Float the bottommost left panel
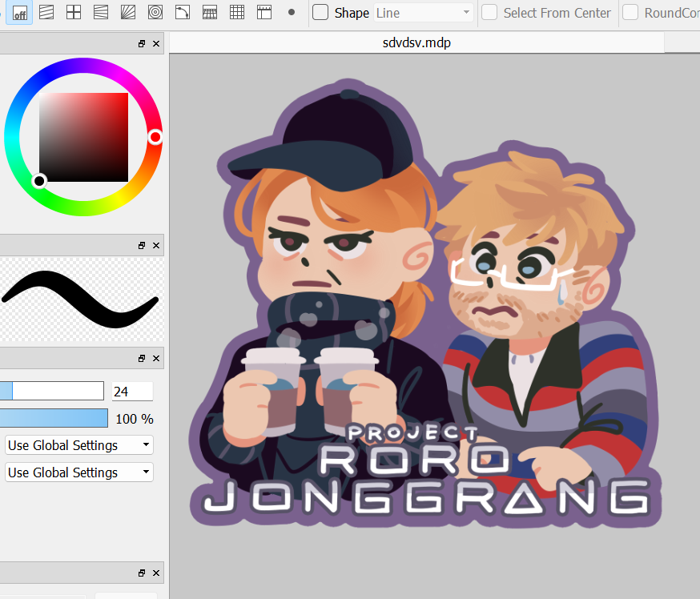This screenshot has width=700, height=599. [142, 573]
